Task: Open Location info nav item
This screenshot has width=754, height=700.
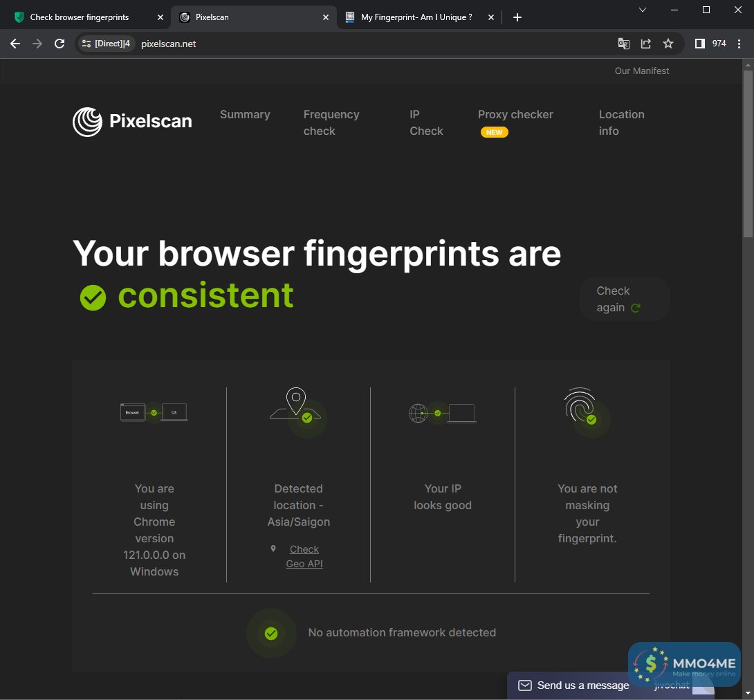Action: pos(621,122)
